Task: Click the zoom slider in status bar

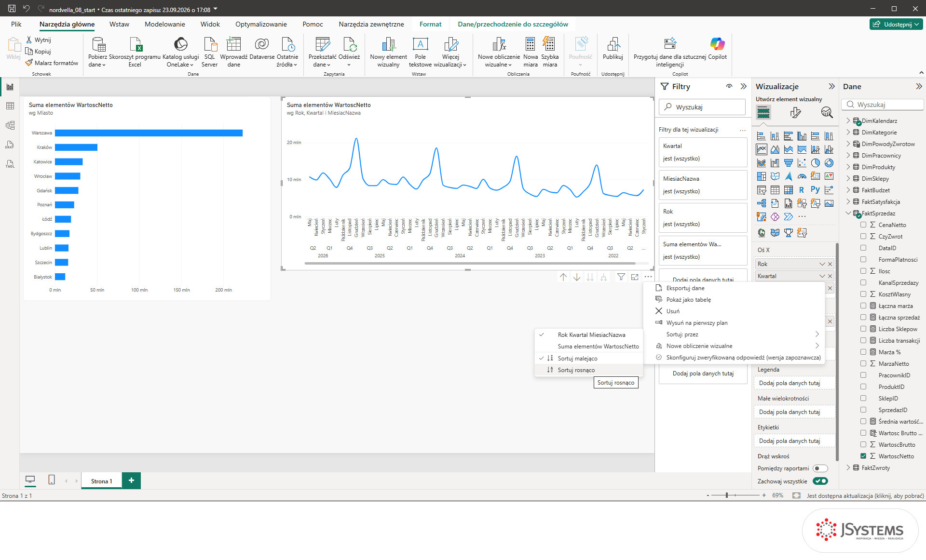Action: [735, 495]
